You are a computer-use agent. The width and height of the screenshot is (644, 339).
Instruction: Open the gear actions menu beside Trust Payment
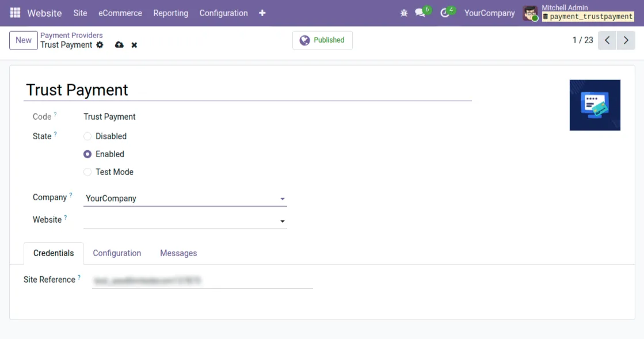100,45
